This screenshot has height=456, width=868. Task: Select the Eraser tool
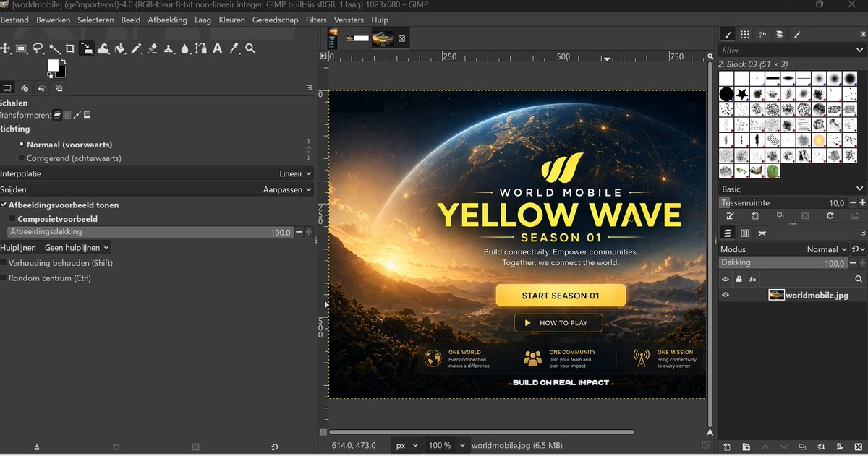152,48
